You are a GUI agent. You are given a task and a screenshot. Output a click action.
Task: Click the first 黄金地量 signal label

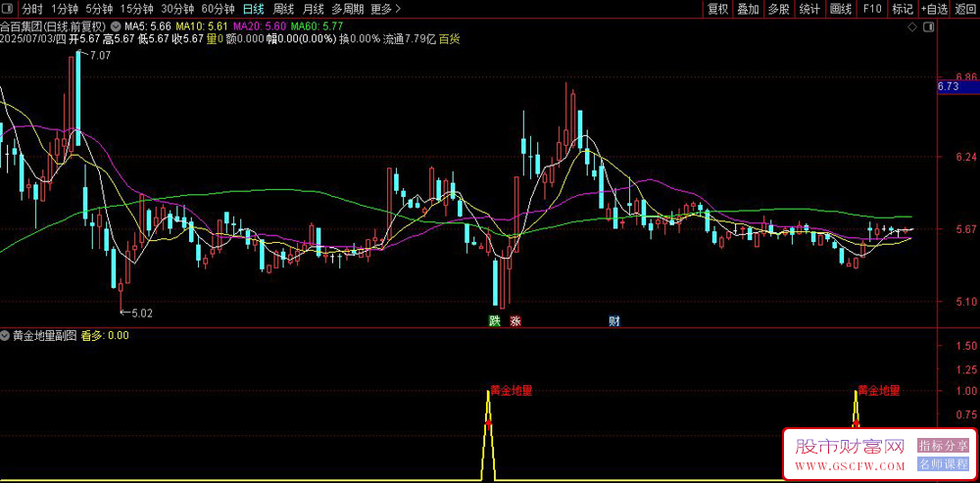[x=512, y=391]
